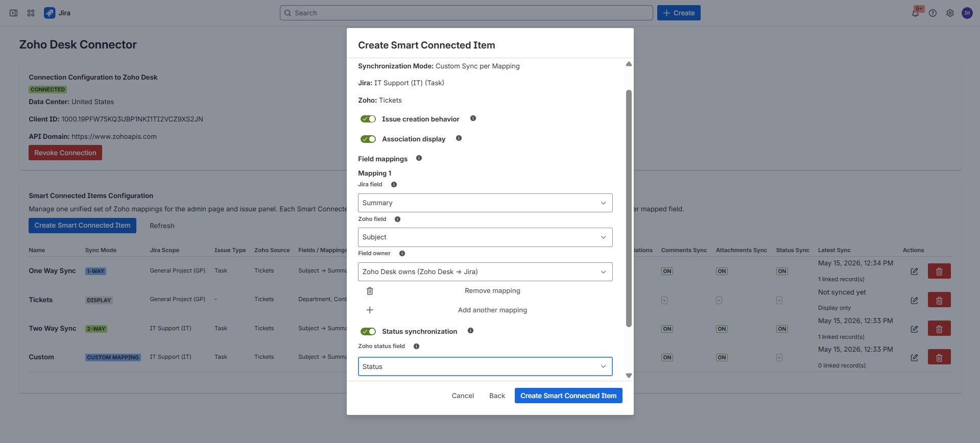Click the Latest Sync column header
The height and width of the screenshot is (443, 980).
pos(834,250)
